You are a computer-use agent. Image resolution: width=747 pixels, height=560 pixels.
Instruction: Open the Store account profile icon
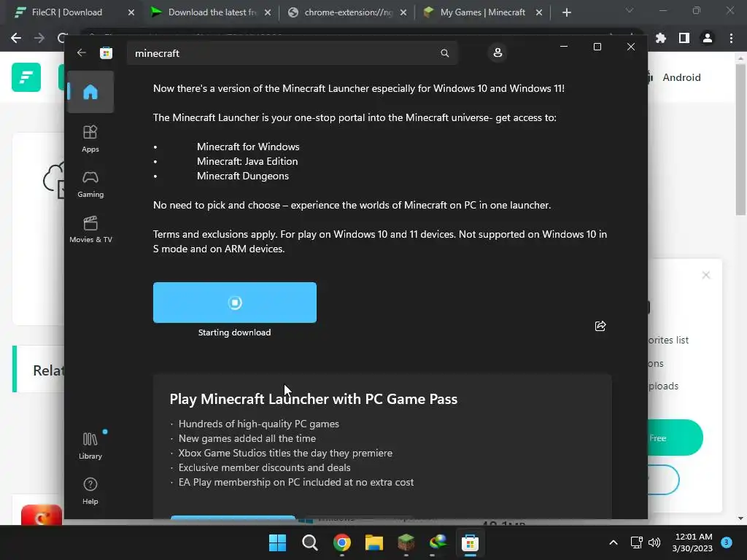[x=498, y=52]
